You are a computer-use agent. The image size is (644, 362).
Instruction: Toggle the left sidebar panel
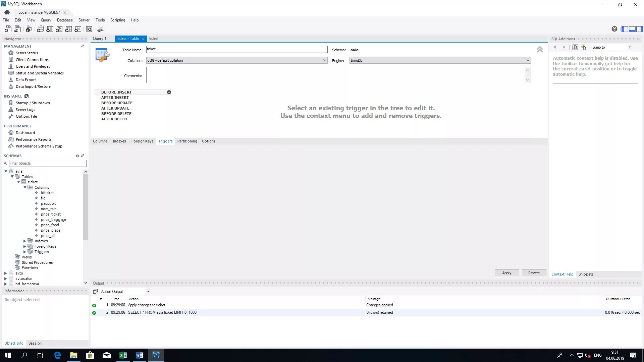click(625, 29)
